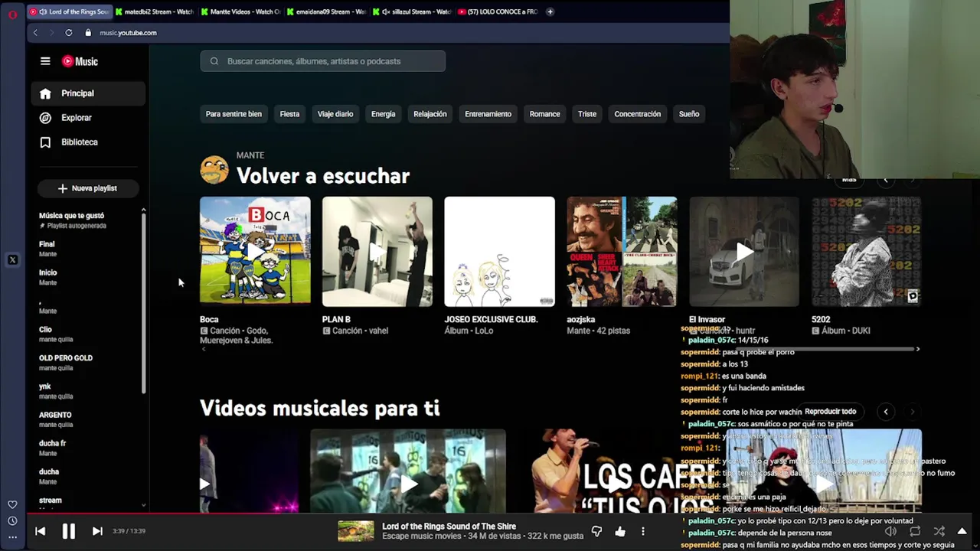Open a new browser tab
Viewport: 980px width, 551px height.
pos(550,11)
